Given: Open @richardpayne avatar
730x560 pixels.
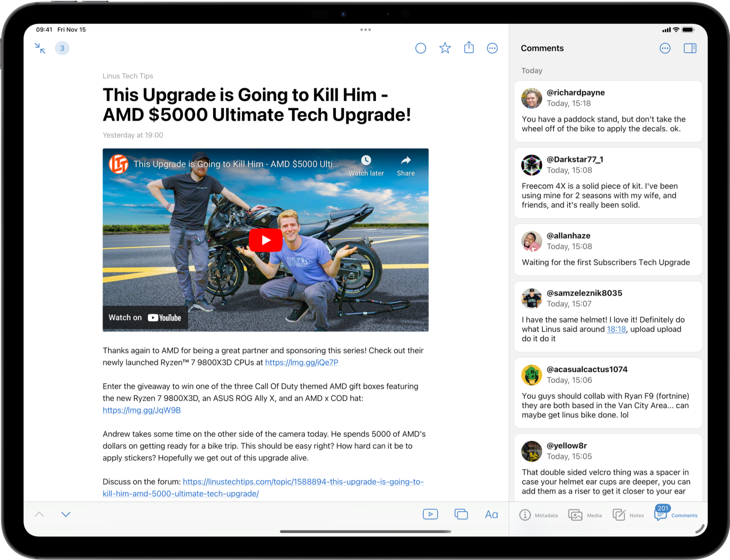Looking at the screenshot, I should coord(531,98).
